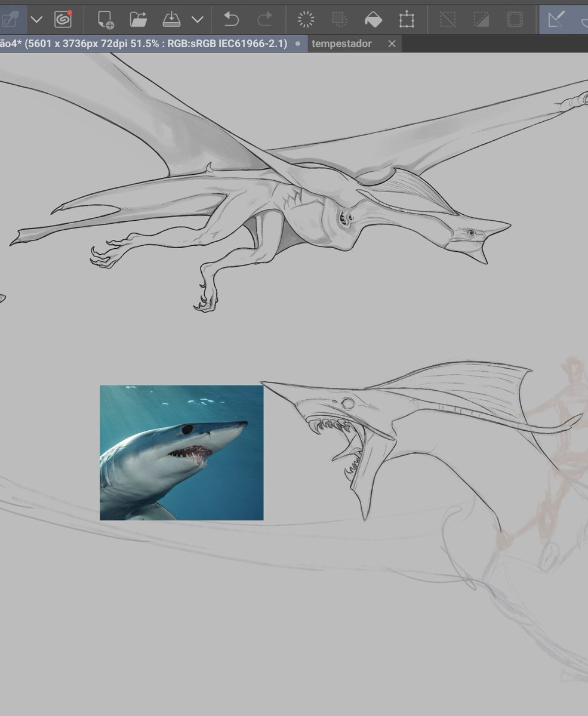Viewport: 588px width, 716px height.
Task: Click the Invert Selected Area icon
Action: 481,20
